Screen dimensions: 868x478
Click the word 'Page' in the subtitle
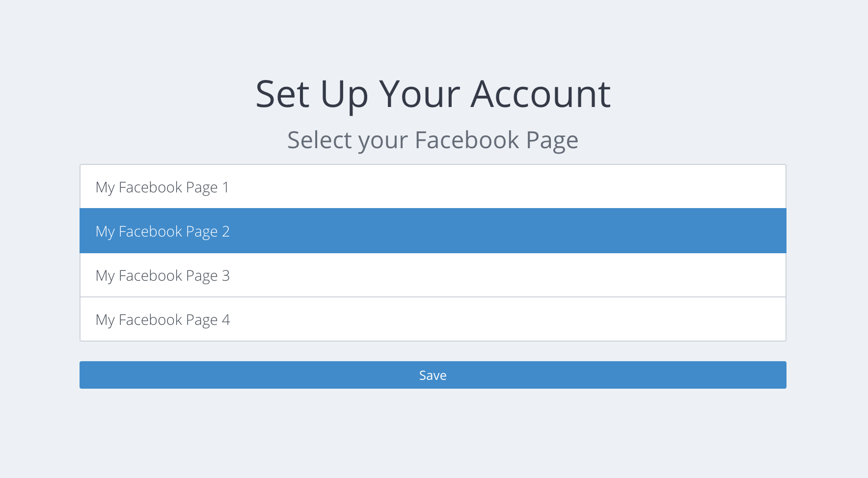[x=552, y=141]
